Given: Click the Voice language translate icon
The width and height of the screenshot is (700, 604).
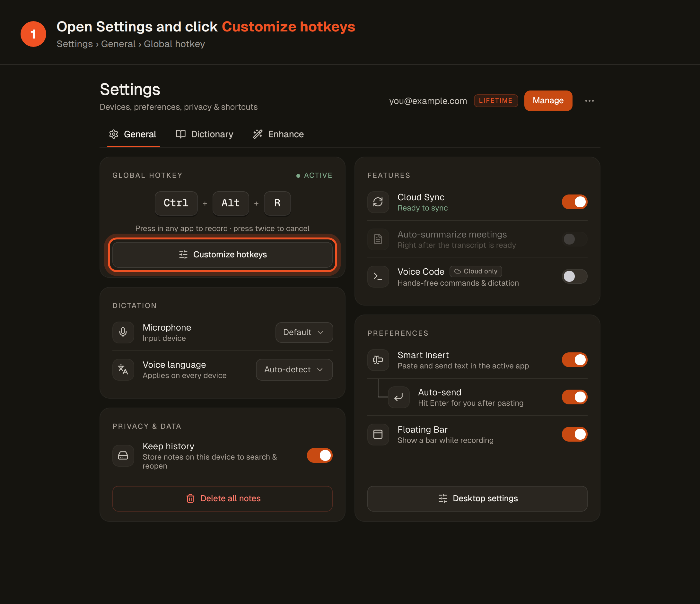Looking at the screenshot, I should [123, 370].
